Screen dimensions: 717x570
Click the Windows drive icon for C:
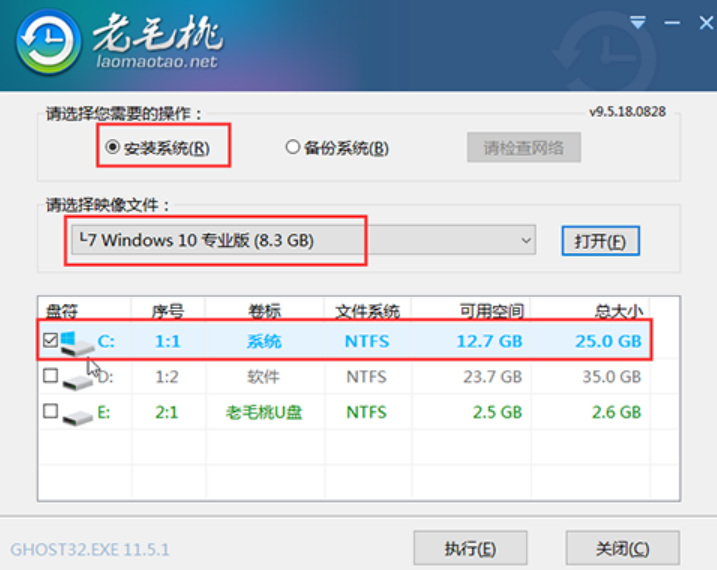tap(77, 343)
